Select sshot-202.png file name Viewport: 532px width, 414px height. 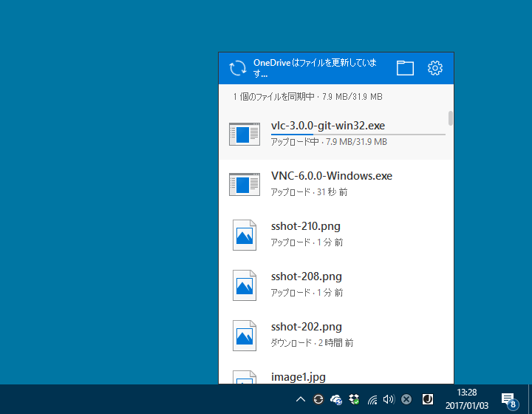pos(306,327)
